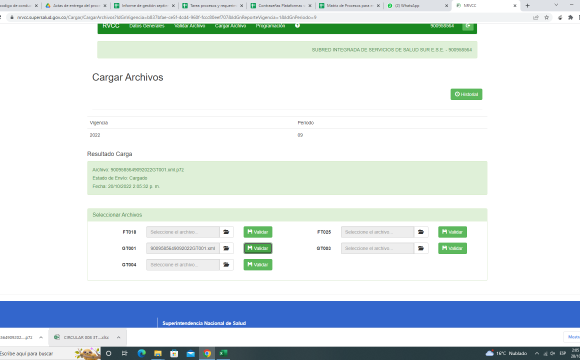
Task: Open the Validar Archivo menu
Action: point(190,26)
